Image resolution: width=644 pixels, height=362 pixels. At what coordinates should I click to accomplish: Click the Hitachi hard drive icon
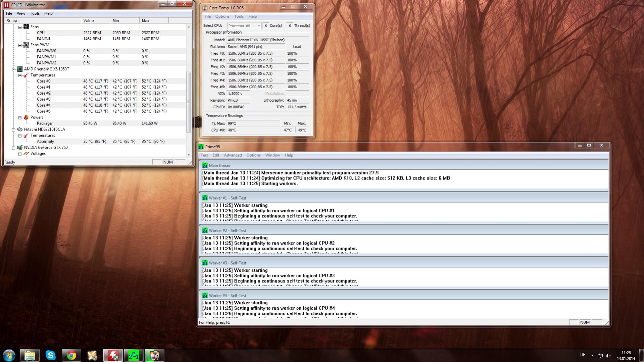(x=20, y=130)
